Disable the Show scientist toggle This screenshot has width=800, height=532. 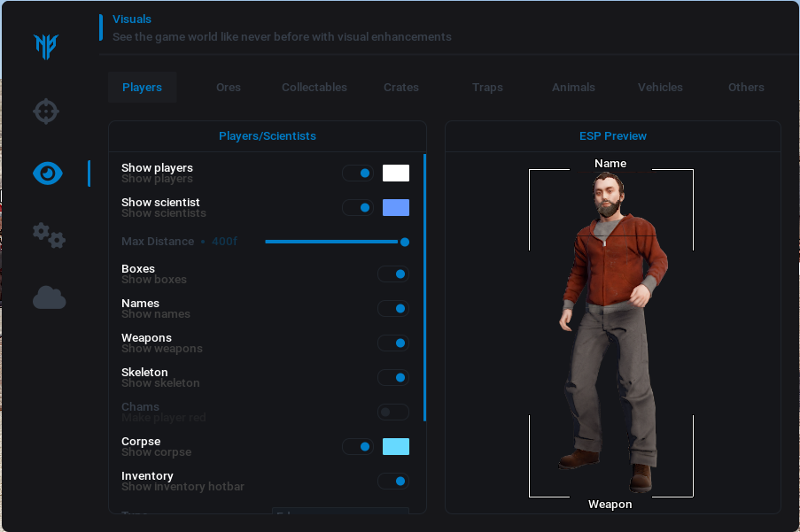358,208
